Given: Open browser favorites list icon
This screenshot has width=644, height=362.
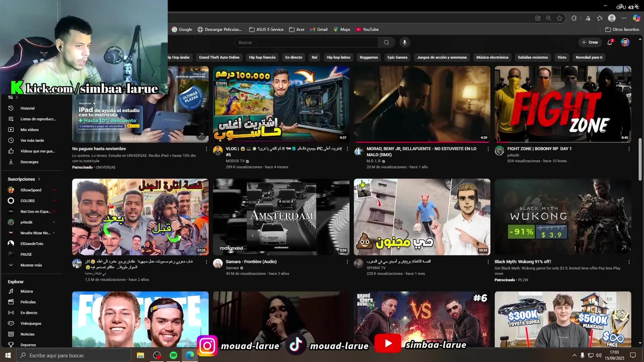Looking at the screenshot, I should pos(599,18).
